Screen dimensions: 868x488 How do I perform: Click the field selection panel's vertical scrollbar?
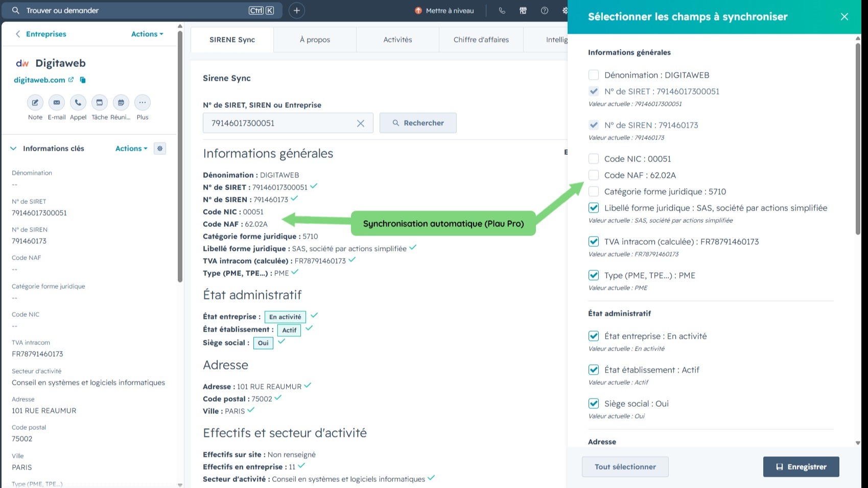pyautogui.click(x=858, y=139)
